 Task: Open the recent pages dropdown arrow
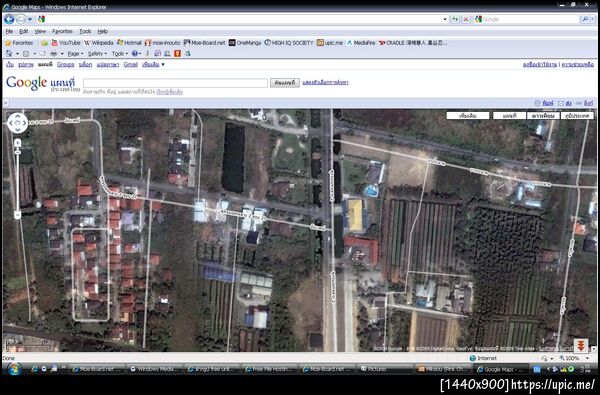(x=30, y=19)
